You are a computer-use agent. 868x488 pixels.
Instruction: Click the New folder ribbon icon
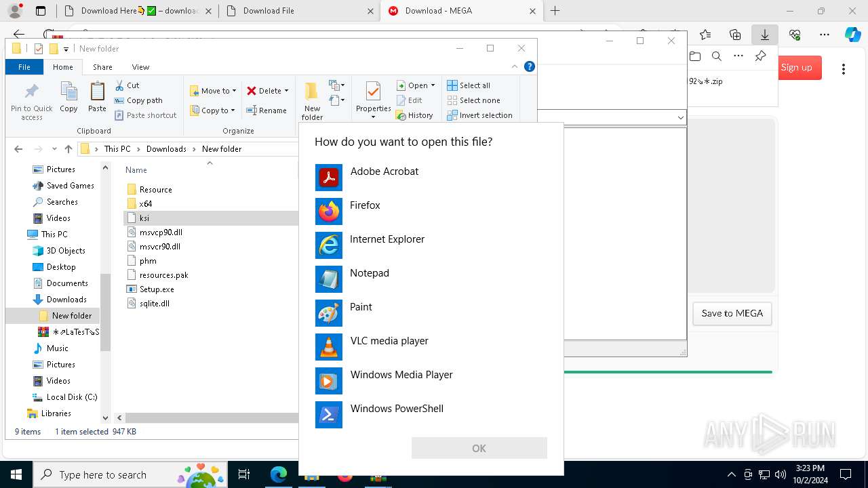click(312, 100)
